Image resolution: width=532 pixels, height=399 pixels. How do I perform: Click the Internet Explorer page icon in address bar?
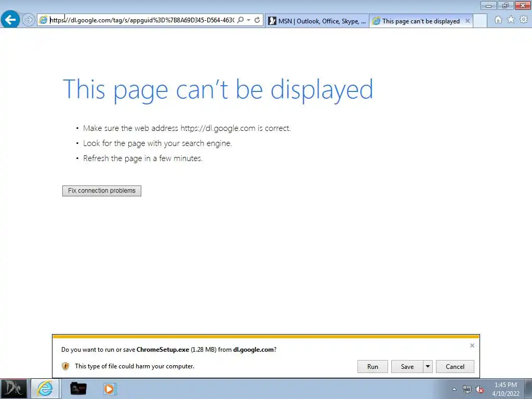(43, 20)
